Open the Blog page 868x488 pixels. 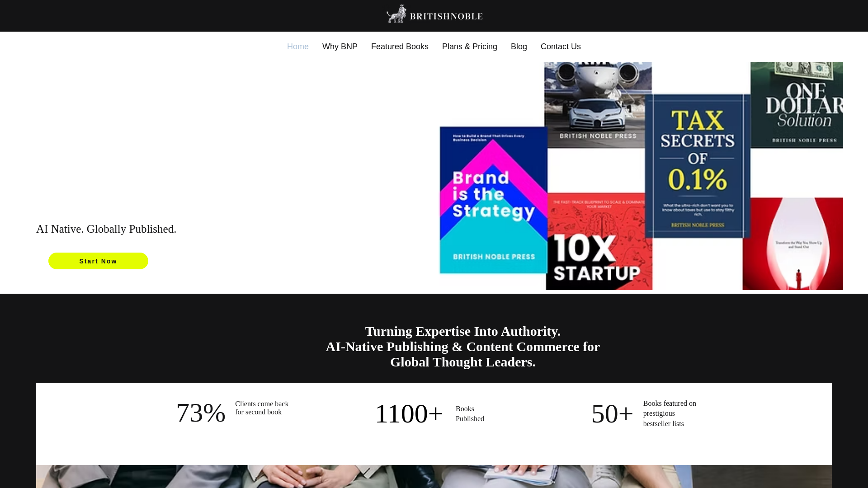[x=519, y=47]
